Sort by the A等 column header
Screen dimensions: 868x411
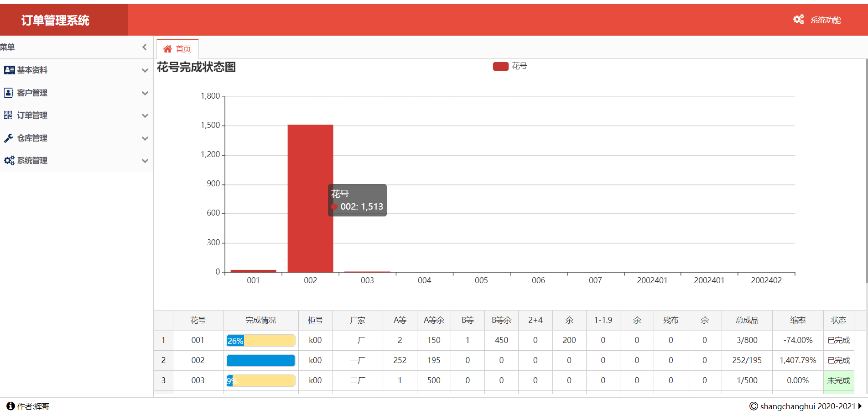point(400,320)
